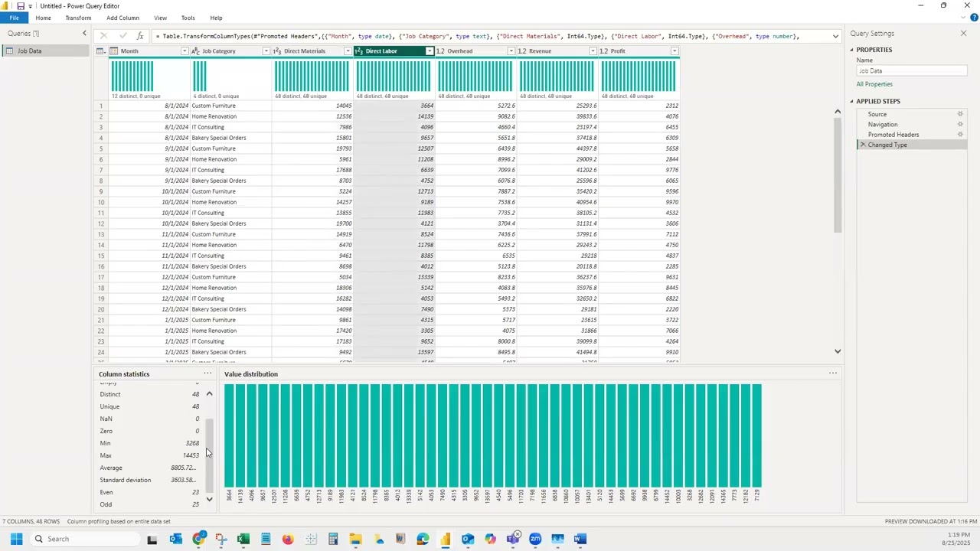Image resolution: width=980 pixels, height=551 pixels.
Task: Open the Windows Start menu
Action: 16,539
